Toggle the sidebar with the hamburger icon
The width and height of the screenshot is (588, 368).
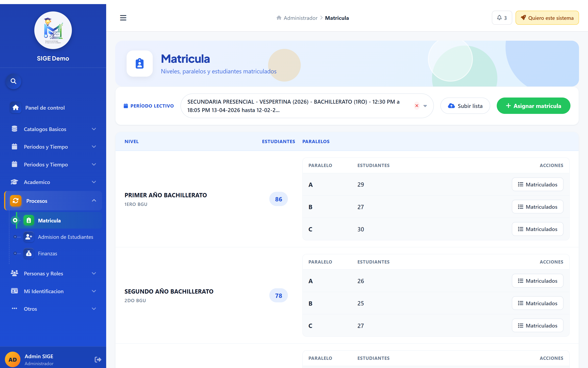point(123,18)
